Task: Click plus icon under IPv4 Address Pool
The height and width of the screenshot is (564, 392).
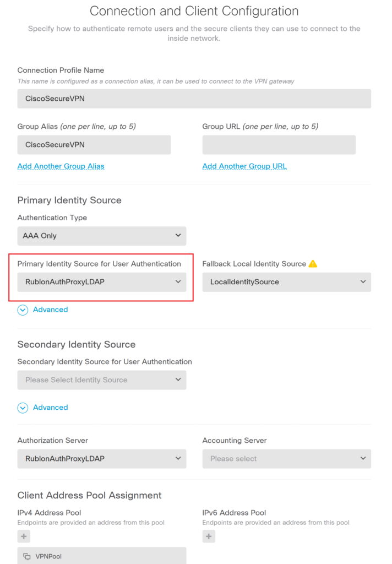Action: click(x=23, y=536)
